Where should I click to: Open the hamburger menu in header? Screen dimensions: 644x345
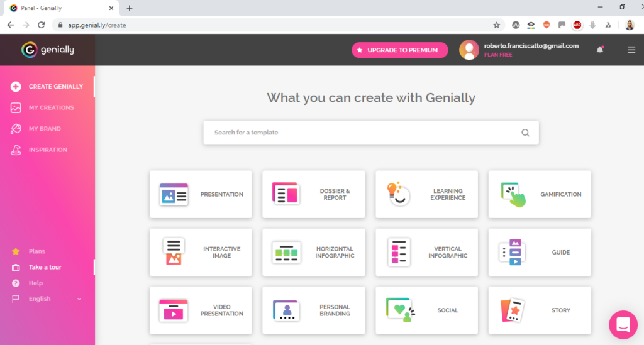(x=631, y=50)
